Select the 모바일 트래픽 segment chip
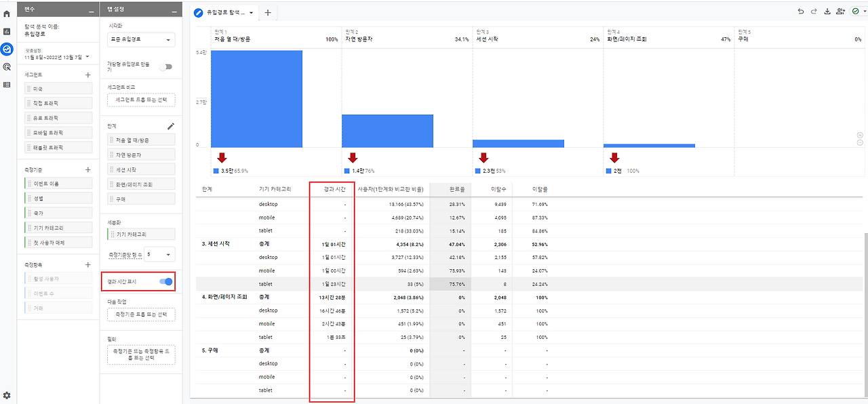Screen dimensions: 868x404 pos(58,132)
